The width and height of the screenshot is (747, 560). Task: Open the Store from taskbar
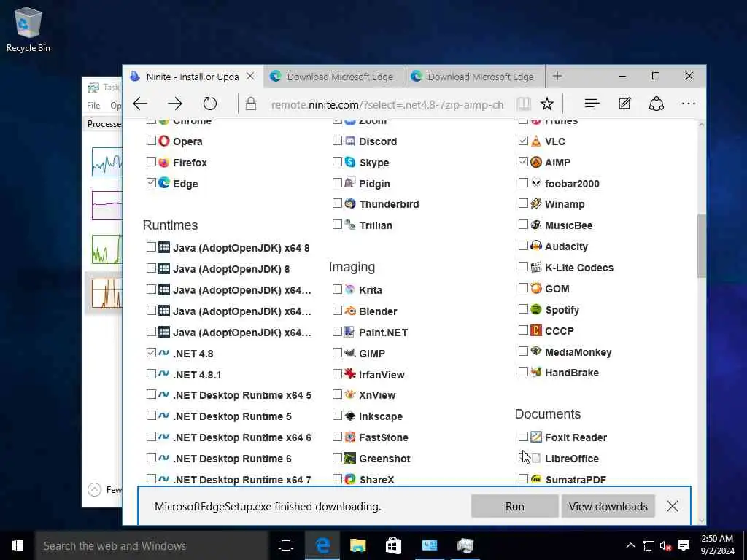tap(393, 545)
